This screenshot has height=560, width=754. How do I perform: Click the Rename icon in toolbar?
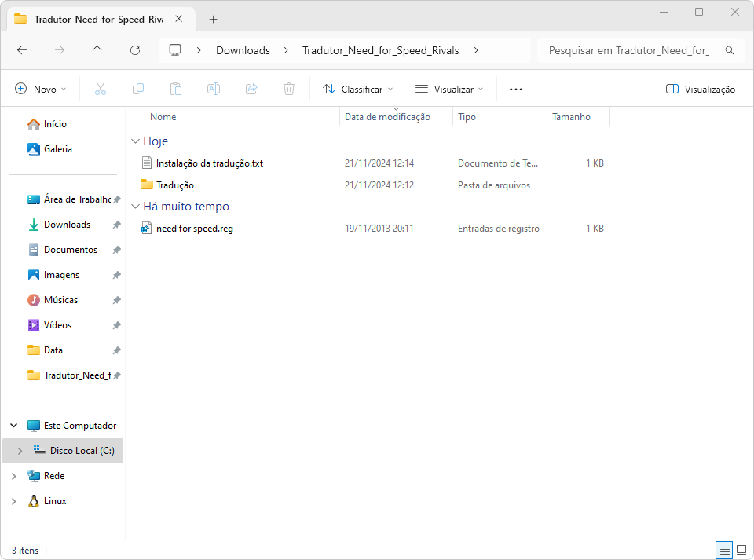click(x=214, y=89)
